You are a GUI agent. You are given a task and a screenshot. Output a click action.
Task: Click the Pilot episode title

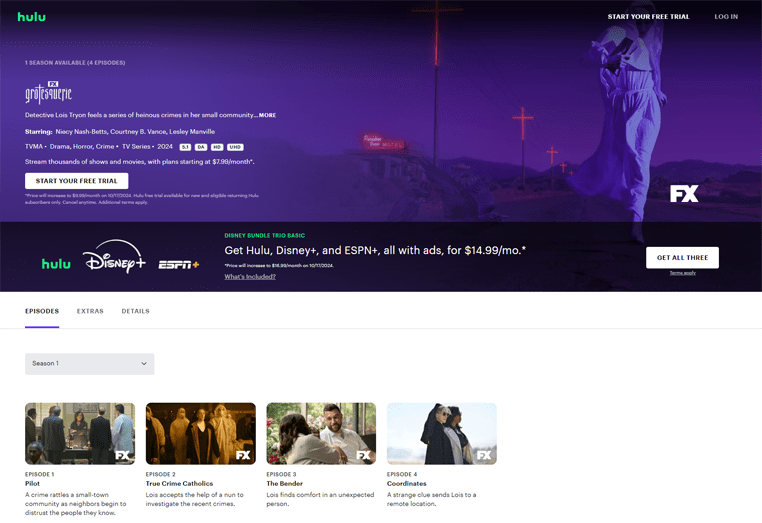[33, 484]
